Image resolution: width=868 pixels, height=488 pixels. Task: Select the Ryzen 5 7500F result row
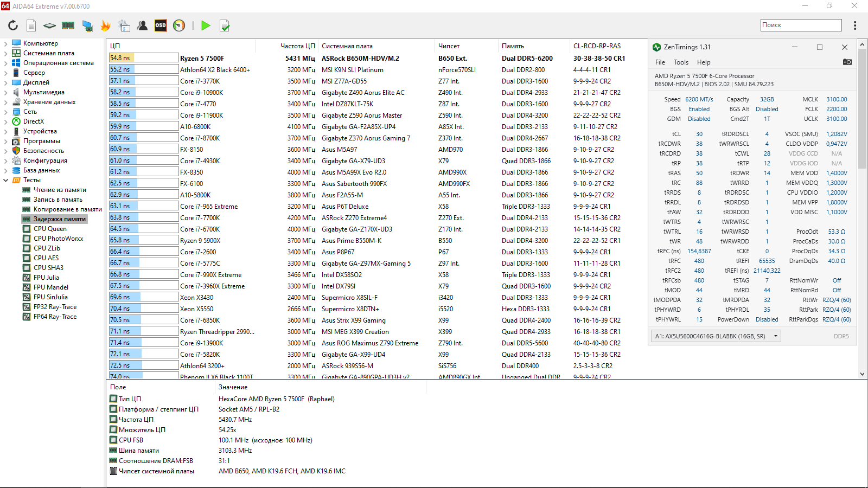pyautogui.click(x=377, y=58)
